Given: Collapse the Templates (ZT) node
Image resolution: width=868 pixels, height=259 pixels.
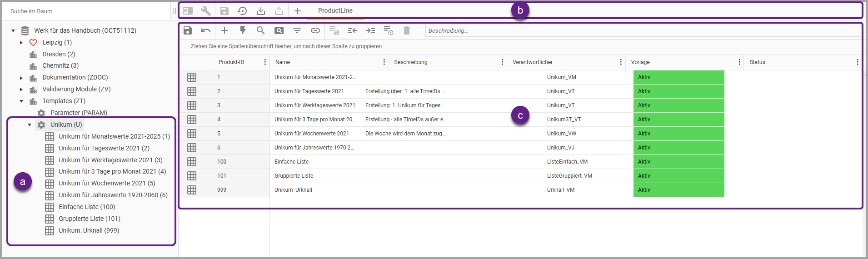Looking at the screenshot, I should (x=21, y=101).
